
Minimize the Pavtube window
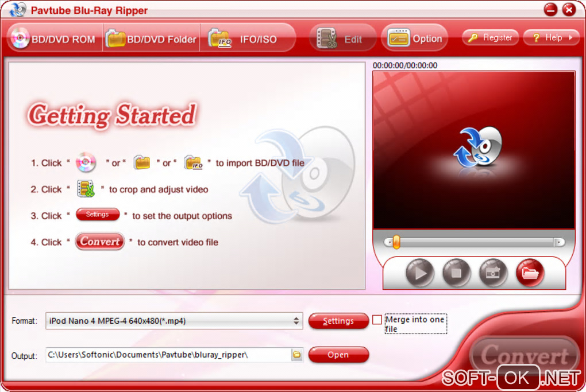point(550,10)
